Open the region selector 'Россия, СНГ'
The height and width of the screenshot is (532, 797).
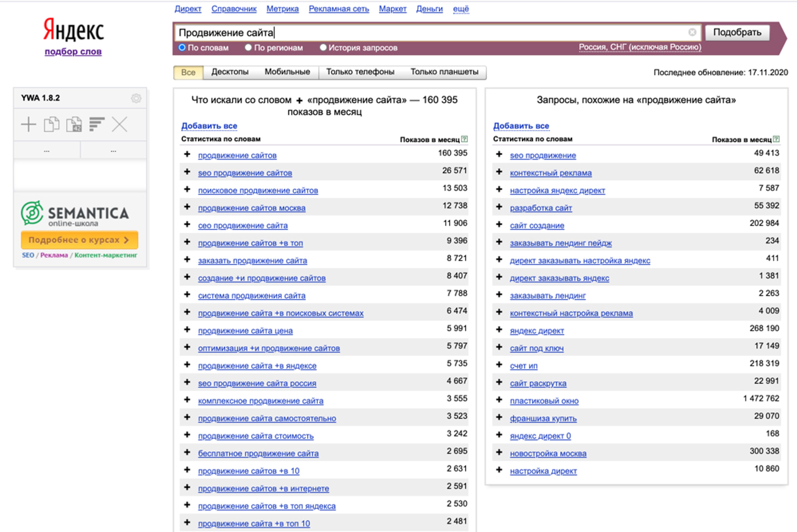coord(639,47)
